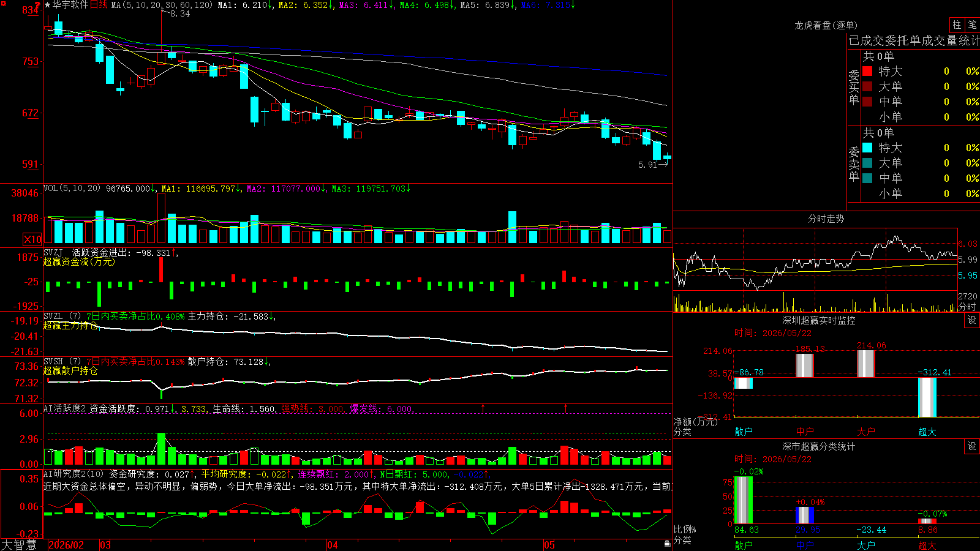Click the red question mark help icon
The height and width of the screenshot is (551, 980).
[x=37, y=5]
